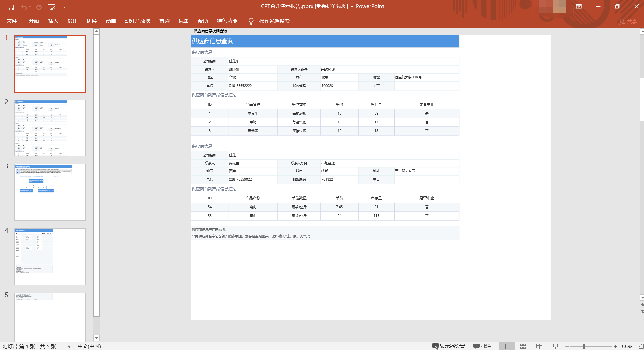The height and width of the screenshot is (350, 644).
Task: Open the 帮助 tab
Action: click(x=203, y=21)
